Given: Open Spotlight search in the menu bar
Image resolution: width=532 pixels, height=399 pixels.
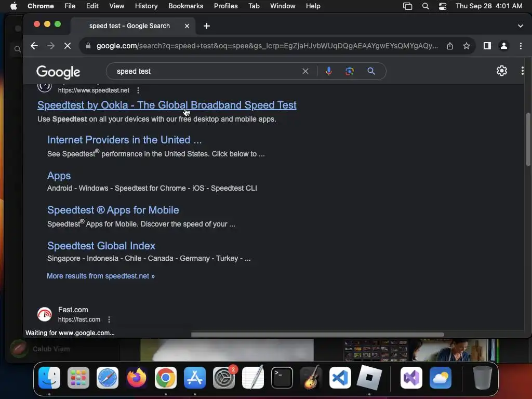Looking at the screenshot, I should tap(425, 6).
